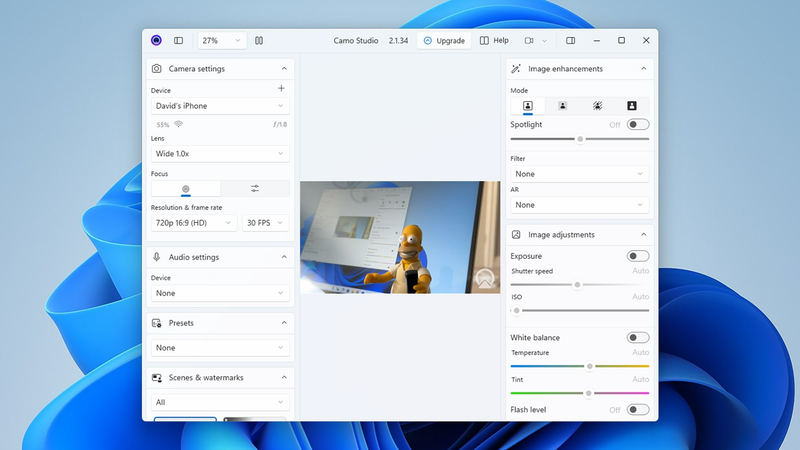The image size is (800, 450).
Task: Open the Lens dropdown showing Wide 1.0x
Action: [220, 154]
